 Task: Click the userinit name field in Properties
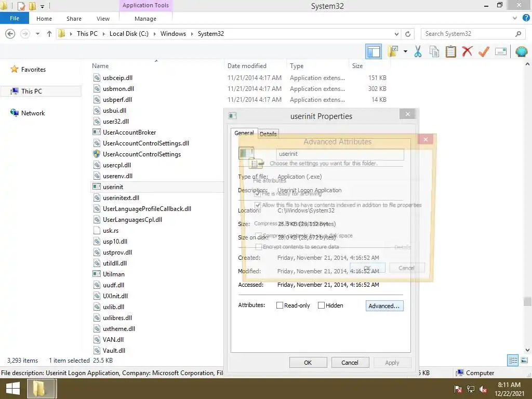340,154
